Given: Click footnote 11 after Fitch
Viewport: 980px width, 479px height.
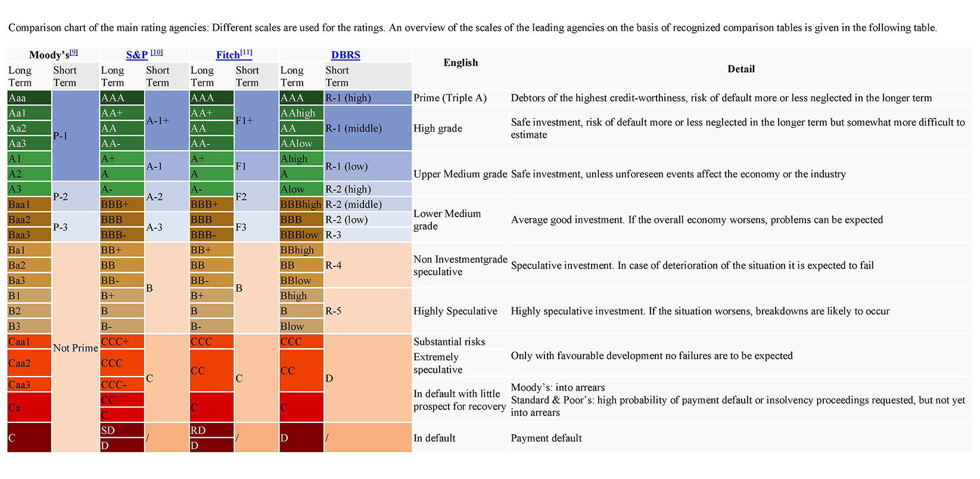Looking at the screenshot, I should pyautogui.click(x=247, y=52).
